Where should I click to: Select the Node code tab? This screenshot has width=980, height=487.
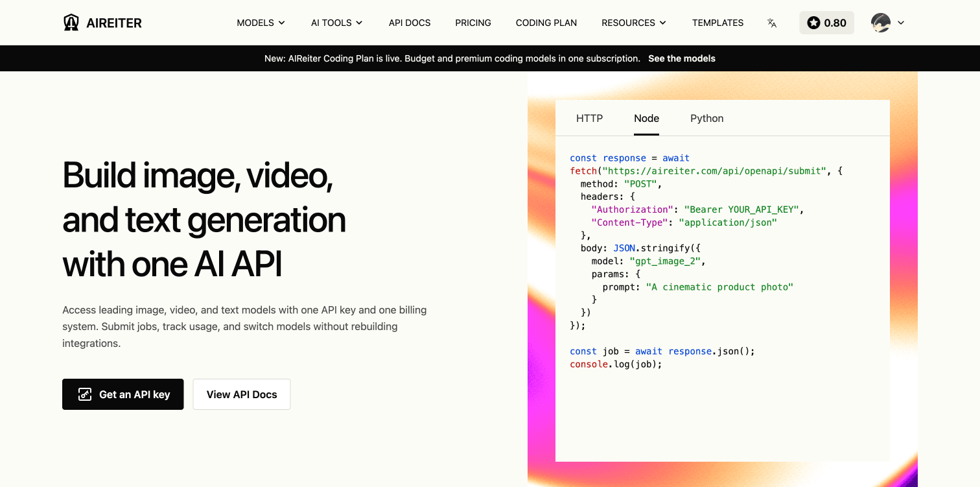pos(646,118)
